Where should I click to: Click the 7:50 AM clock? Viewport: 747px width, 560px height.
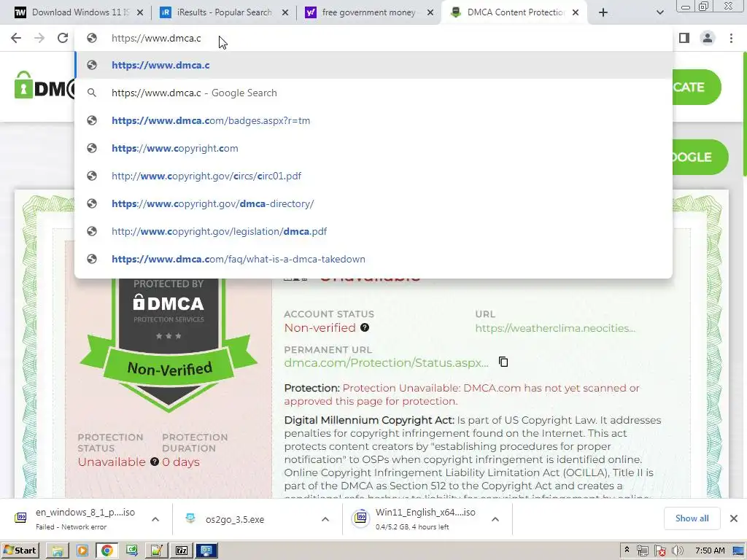click(x=710, y=551)
